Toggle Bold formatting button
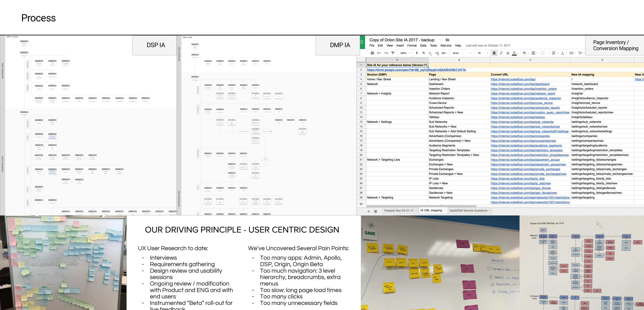This screenshot has height=310, width=644. tap(494, 53)
